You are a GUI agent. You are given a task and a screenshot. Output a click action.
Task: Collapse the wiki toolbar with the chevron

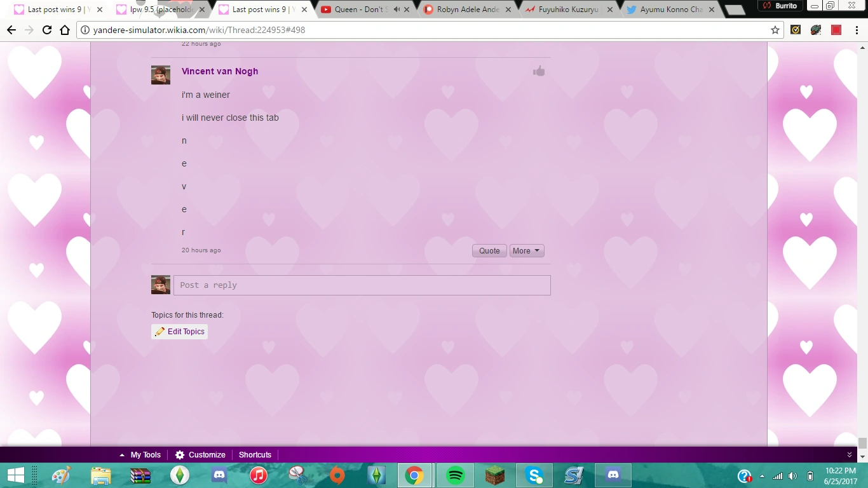tap(850, 455)
